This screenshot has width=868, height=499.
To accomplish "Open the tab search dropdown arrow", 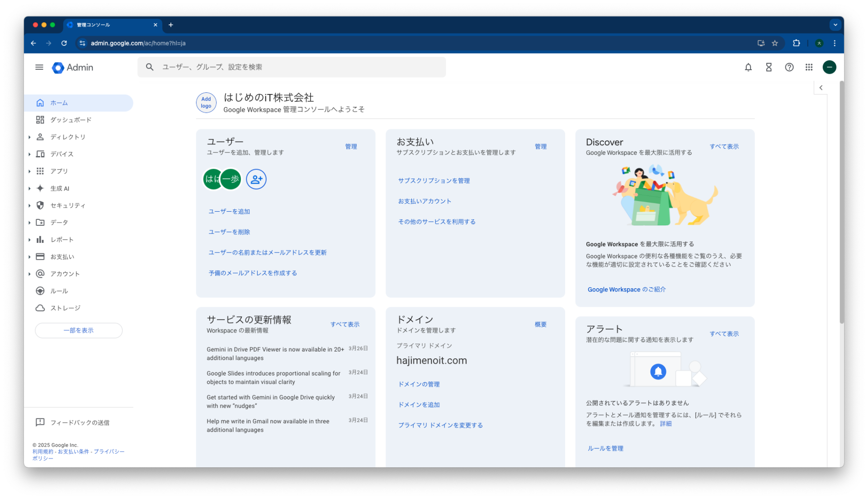I will pos(835,25).
